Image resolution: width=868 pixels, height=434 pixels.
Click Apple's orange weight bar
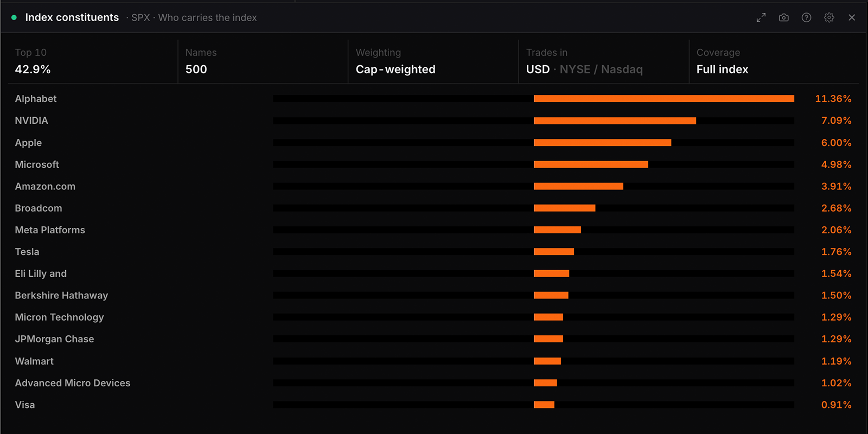[602, 143]
